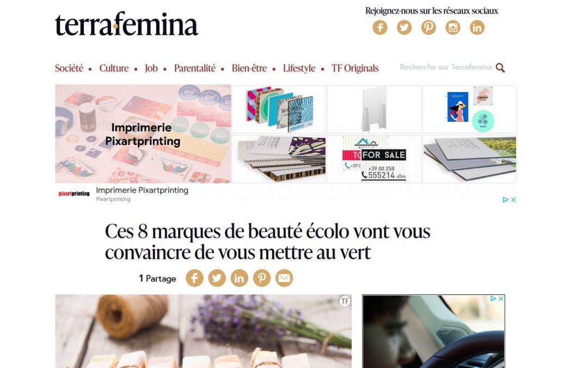
Task: Click the search magnifier icon
Action: (x=500, y=68)
